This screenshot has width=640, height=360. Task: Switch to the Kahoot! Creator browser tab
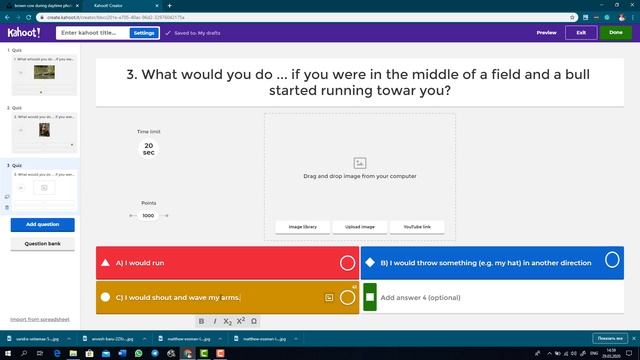121,6
